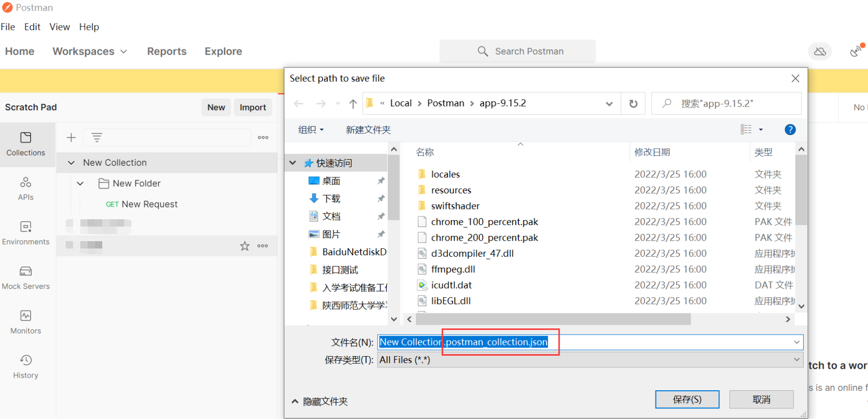Click the offline cloud sync icon
868x419 pixels.
pyautogui.click(x=820, y=51)
